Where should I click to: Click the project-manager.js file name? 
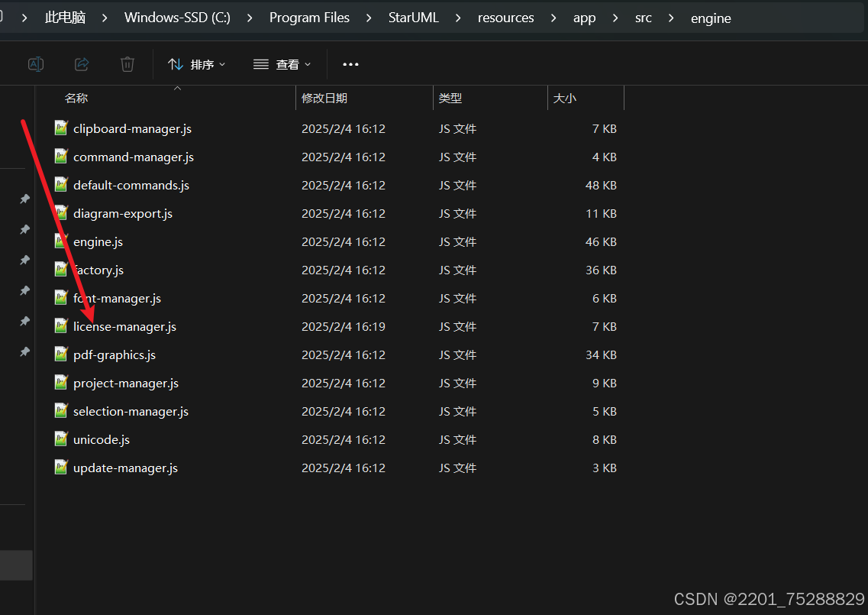[x=126, y=383]
